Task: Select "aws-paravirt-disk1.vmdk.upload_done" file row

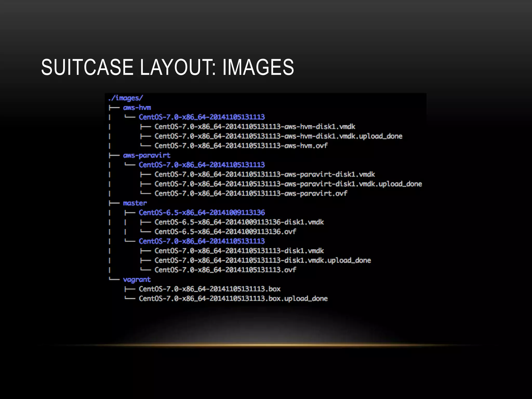Action: pyautogui.click(x=288, y=184)
